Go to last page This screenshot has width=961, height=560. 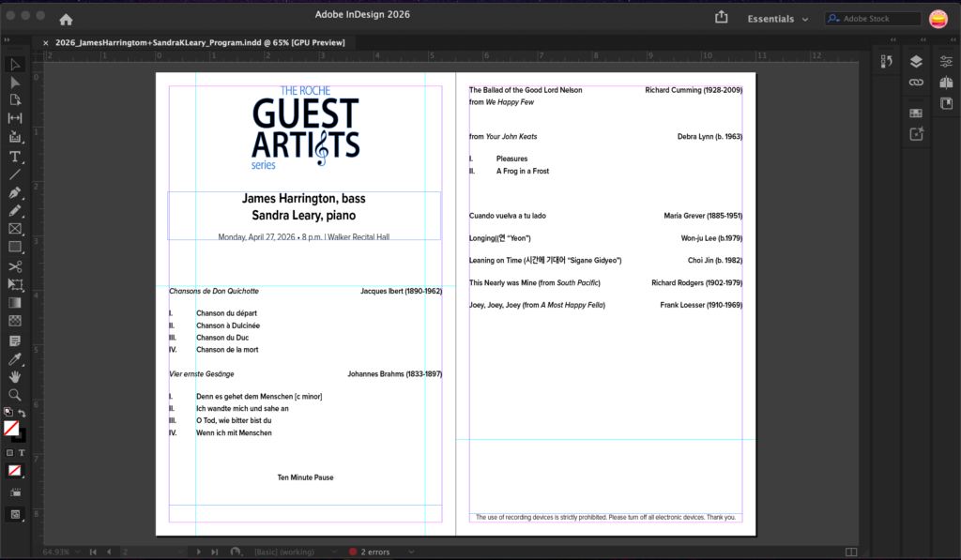tap(215, 552)
